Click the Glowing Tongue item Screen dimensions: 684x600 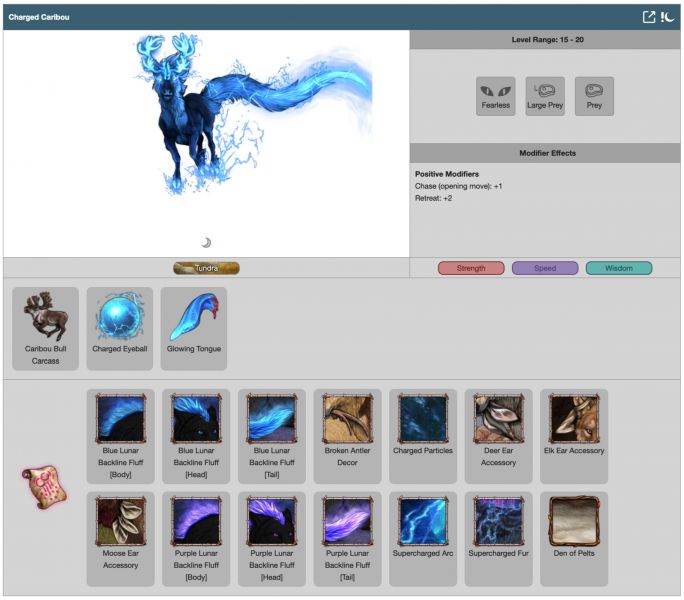(x=194, y=318)
